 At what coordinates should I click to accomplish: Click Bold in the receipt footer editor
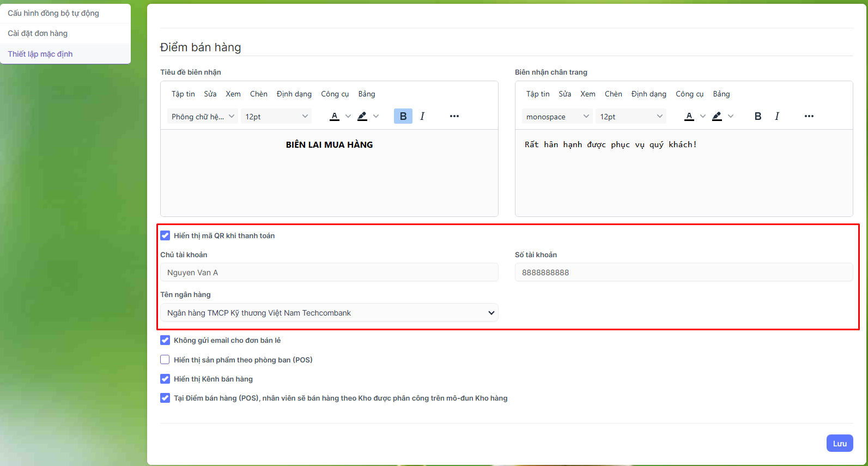[x=757, y=116]
